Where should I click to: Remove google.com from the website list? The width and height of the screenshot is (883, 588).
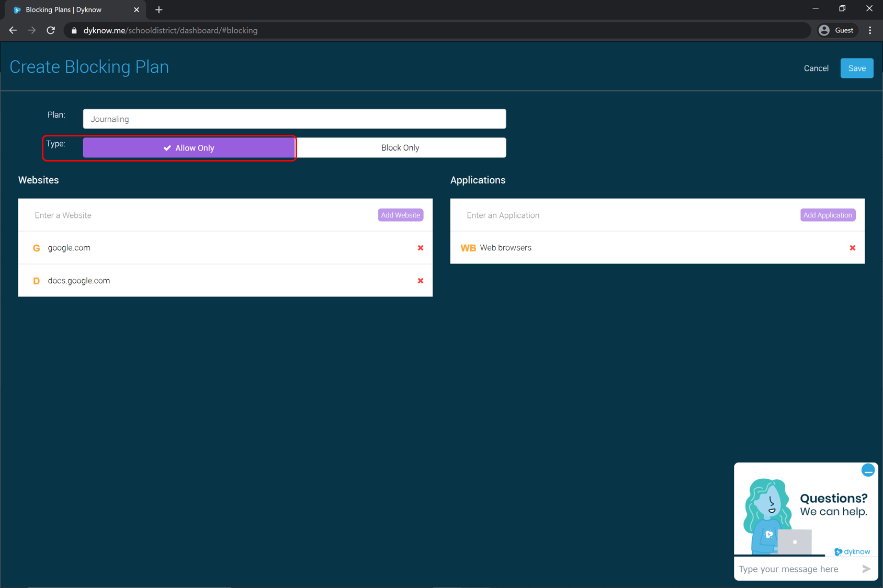[x=420, y=248]
